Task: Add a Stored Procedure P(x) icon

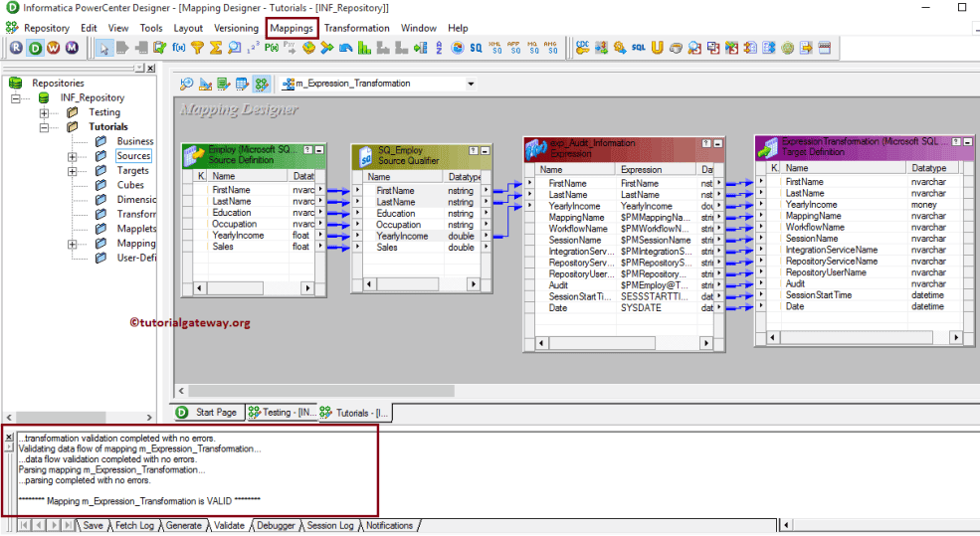Action: (272, 48)
